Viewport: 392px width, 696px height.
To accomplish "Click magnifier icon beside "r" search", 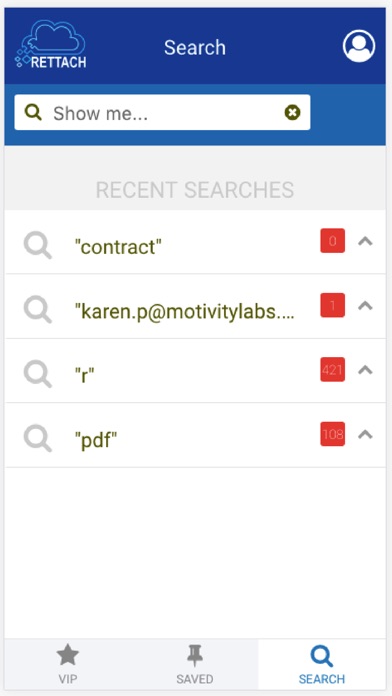I will pos(37,374).
